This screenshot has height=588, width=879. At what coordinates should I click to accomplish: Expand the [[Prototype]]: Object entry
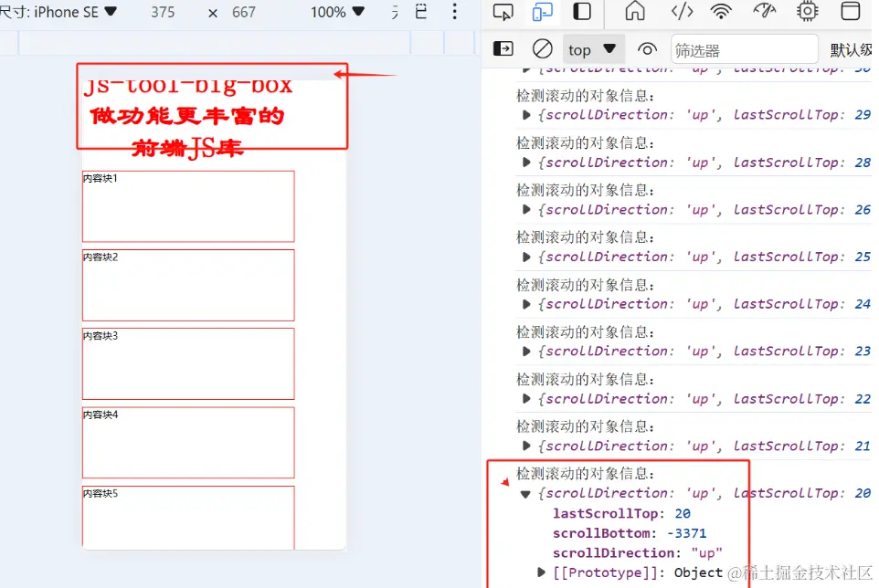coord(541,572)
